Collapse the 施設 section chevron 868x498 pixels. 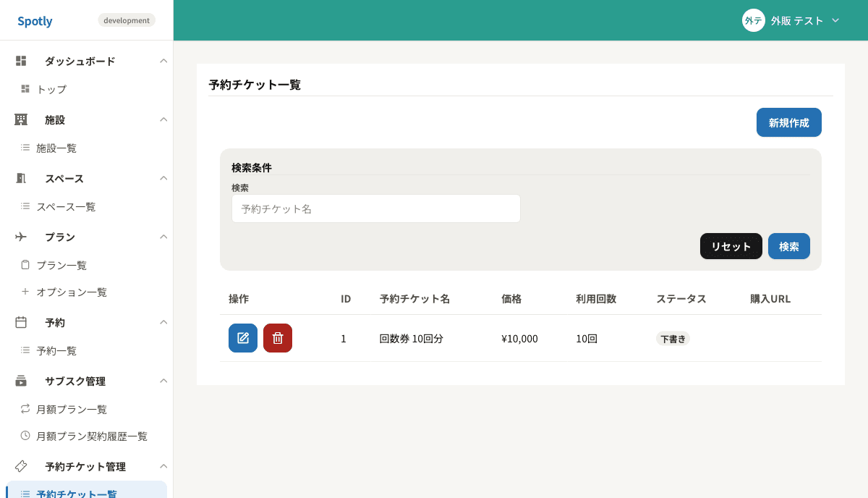coord(163,119)
